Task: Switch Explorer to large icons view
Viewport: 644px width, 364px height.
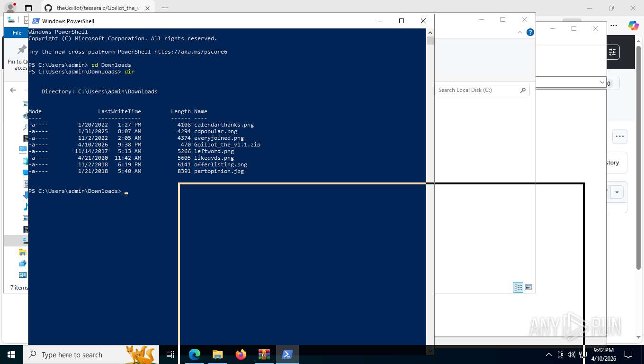Action: [x=528, y=287]
